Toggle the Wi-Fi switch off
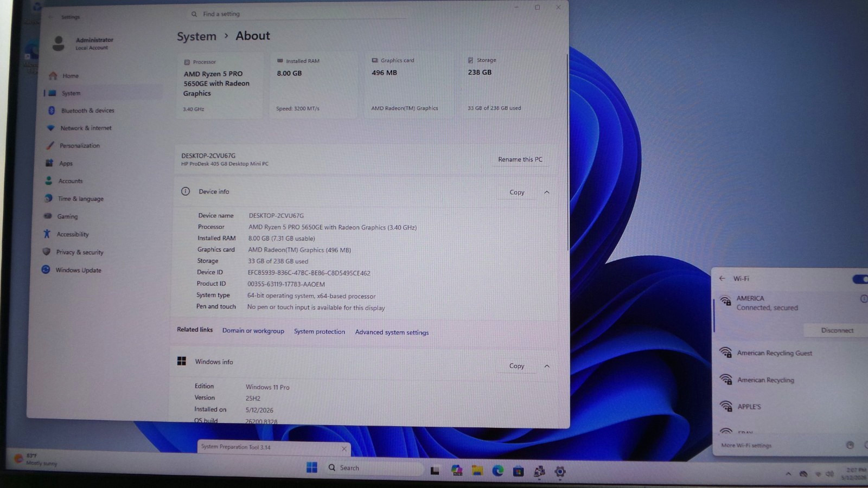Viewport: 868px width, 488px height. click(860, 279)
